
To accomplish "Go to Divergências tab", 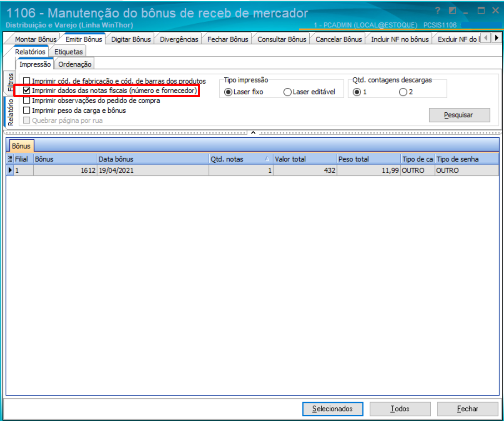I will pyautogui.click(x=179, y=39).
